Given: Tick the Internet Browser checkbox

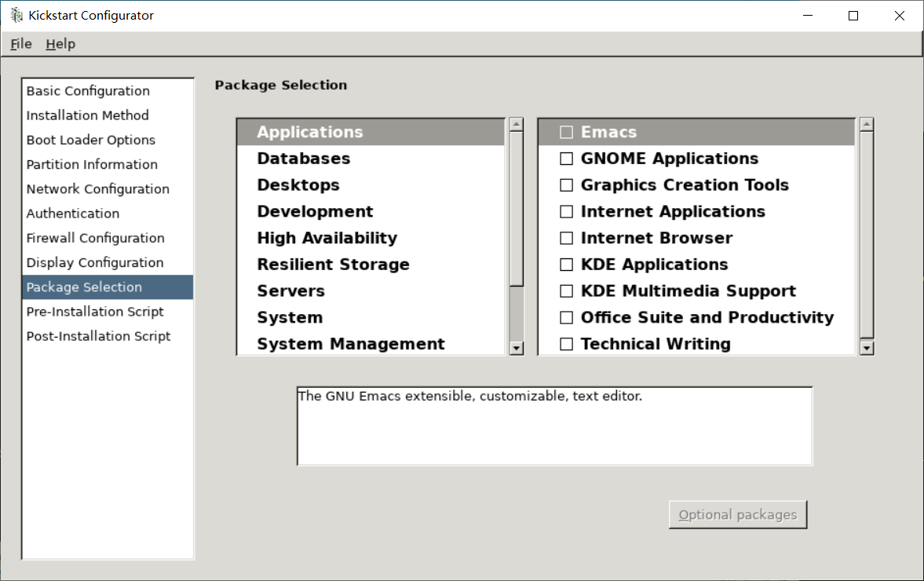Looking at the screenshot, I should coord(566,238).
